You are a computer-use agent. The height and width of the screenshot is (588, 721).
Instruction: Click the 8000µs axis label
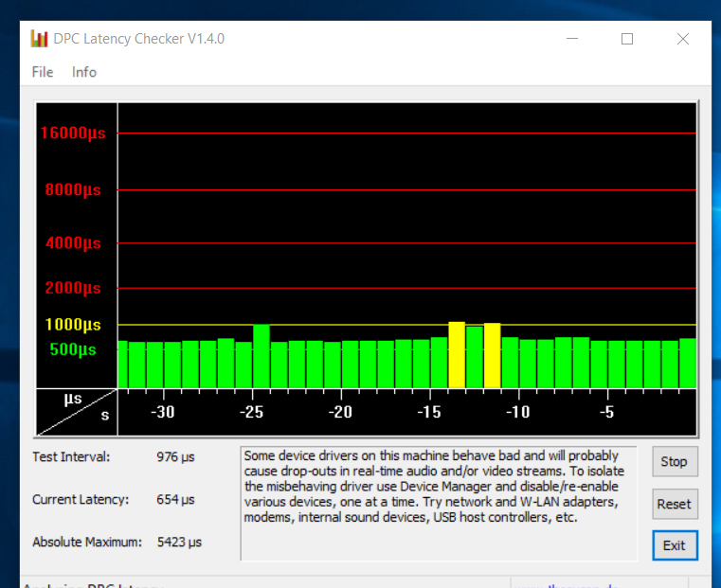coord(73,189)
